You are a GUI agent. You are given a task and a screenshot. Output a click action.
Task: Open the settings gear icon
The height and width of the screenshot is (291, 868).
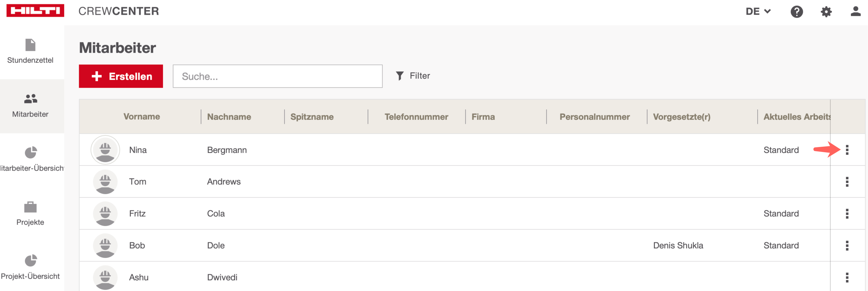(x=826, y=12)
